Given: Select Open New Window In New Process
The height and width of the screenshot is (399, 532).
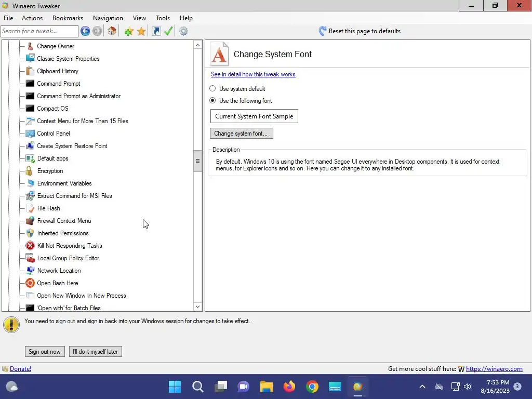Looking at the screenshot, I should click(x=82, y=296).
